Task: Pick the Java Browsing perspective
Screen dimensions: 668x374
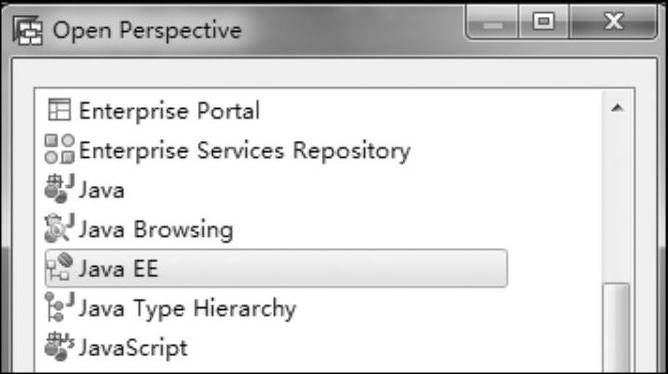Action: pyautogui.click(x=156, y=230)
